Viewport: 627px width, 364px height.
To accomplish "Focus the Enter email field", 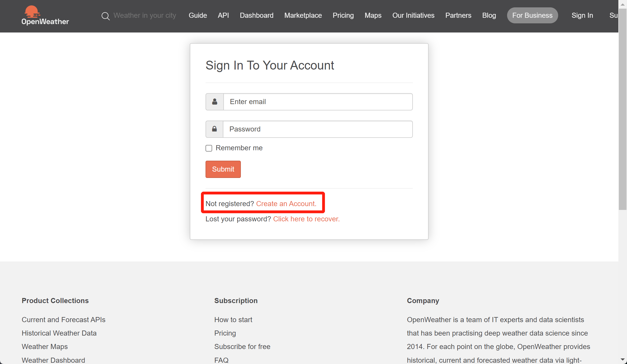I will [x=318, y=102].
